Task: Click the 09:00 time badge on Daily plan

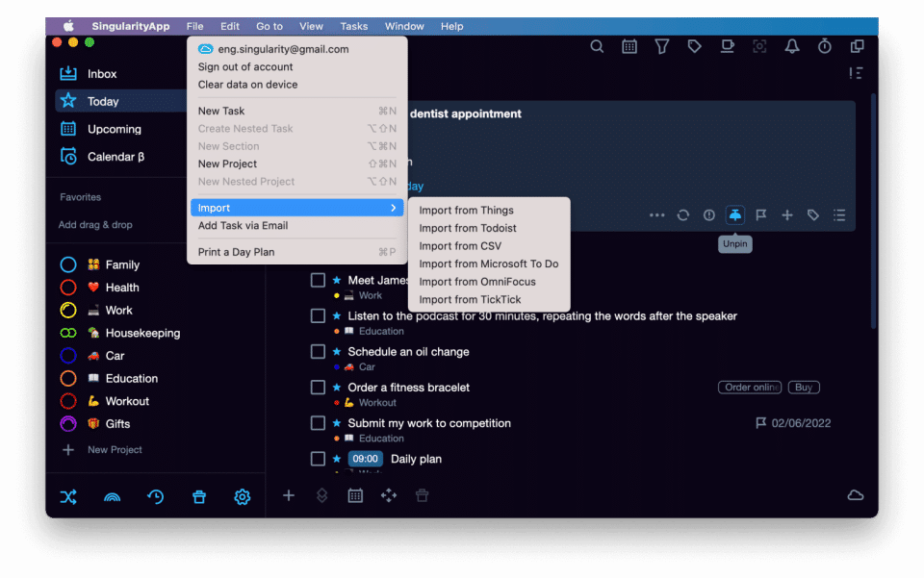Action: [x=366, y=459]
